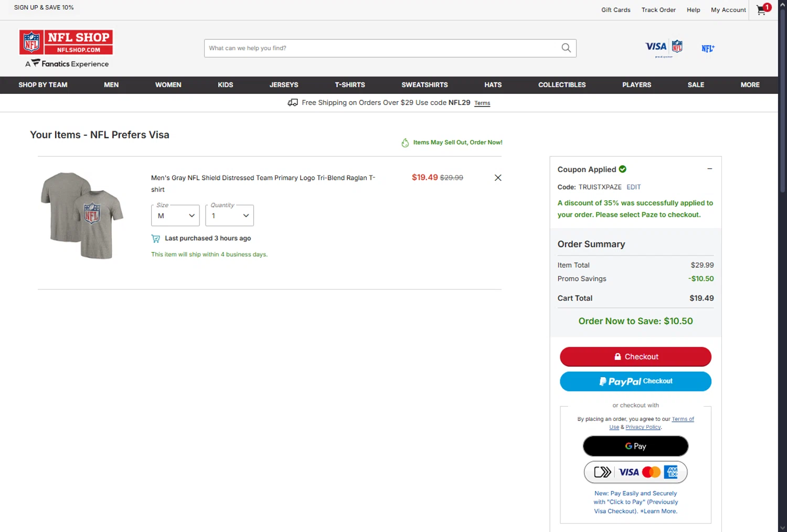Open the More menu

point(750,85)
